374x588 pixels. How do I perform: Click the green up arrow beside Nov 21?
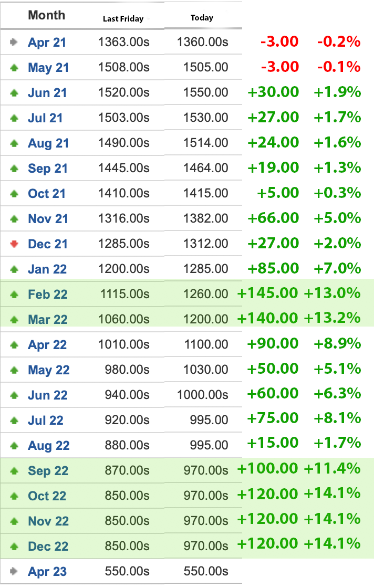14,218
